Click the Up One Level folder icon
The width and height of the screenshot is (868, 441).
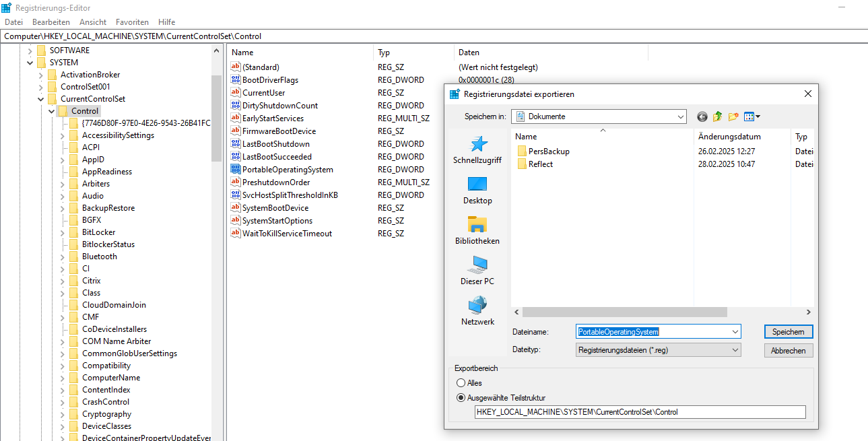718,116
